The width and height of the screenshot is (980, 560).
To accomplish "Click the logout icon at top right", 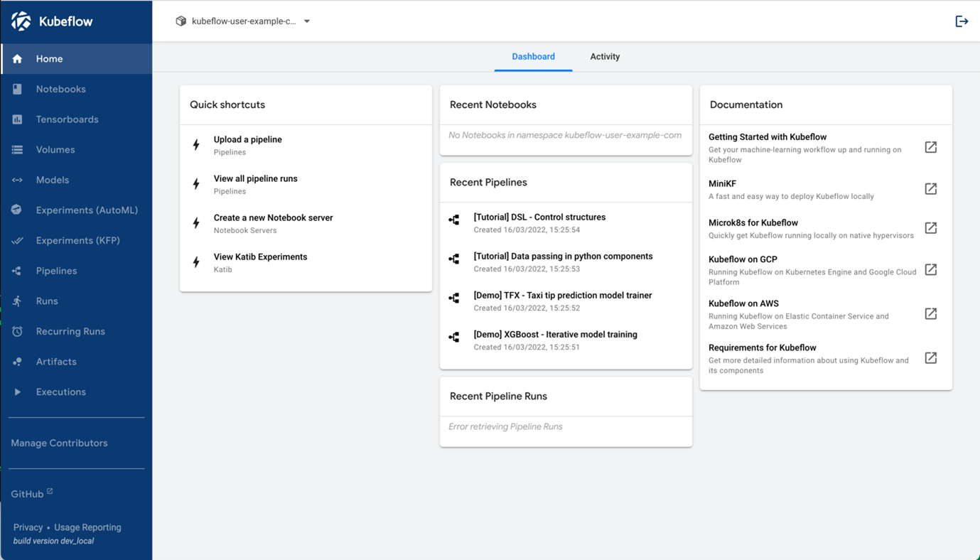I will 962,21.
